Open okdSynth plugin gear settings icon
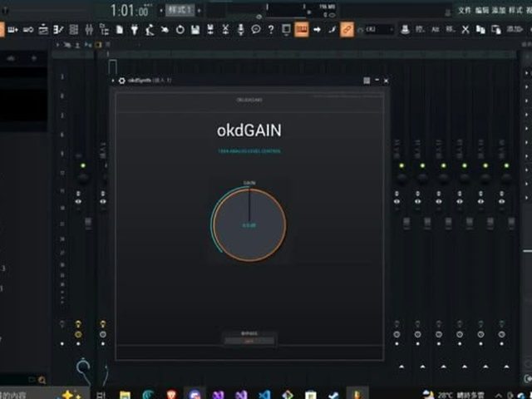This screenshot has width=532, height=399. pos(122,81)
